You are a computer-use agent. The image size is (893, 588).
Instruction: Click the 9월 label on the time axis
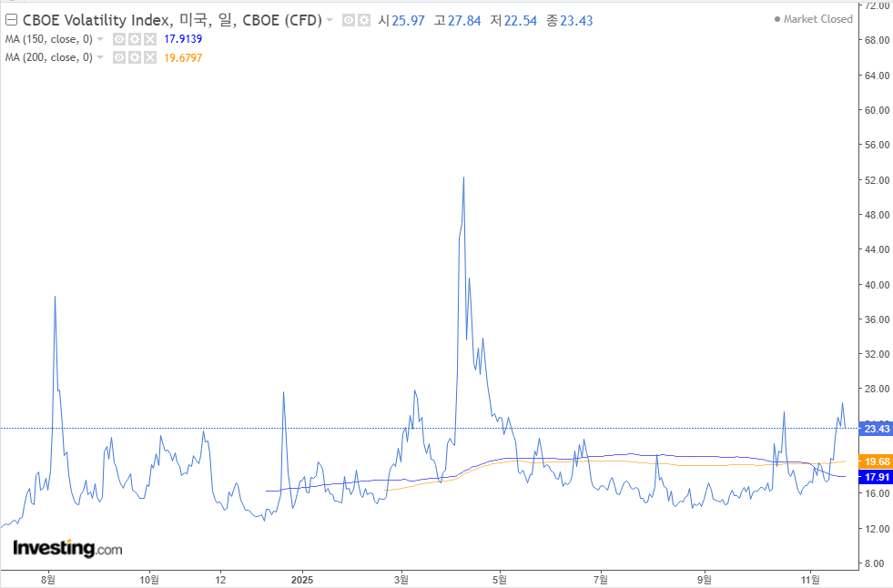(x=705, y=580)
